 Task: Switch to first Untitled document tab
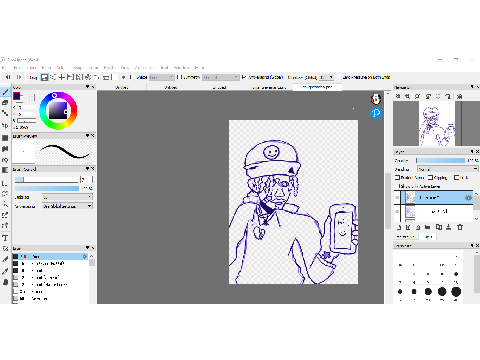coord(122,87)
